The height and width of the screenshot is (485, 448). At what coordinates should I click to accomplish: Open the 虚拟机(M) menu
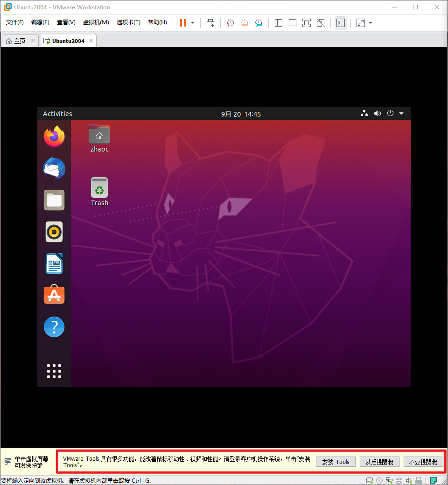pyautogui.click(x=96, y=22)
